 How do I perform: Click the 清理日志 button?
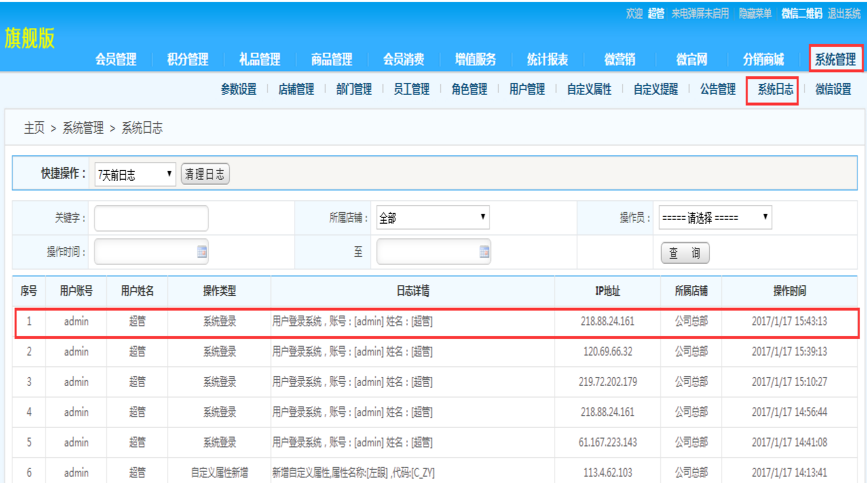(205, 174)
